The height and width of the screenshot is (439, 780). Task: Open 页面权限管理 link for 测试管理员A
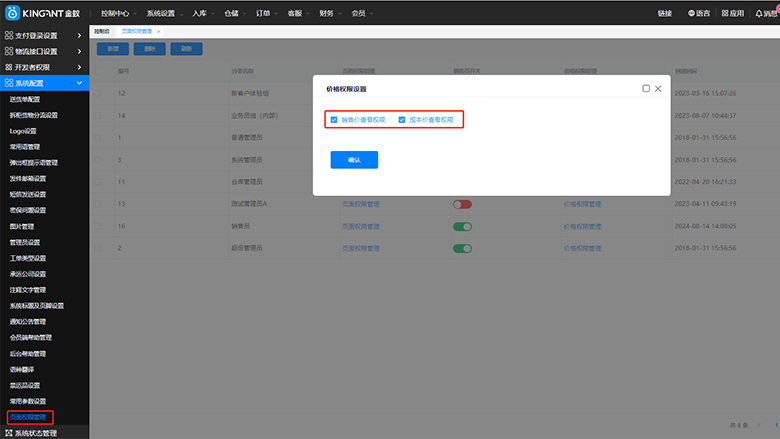click(361, 204)
